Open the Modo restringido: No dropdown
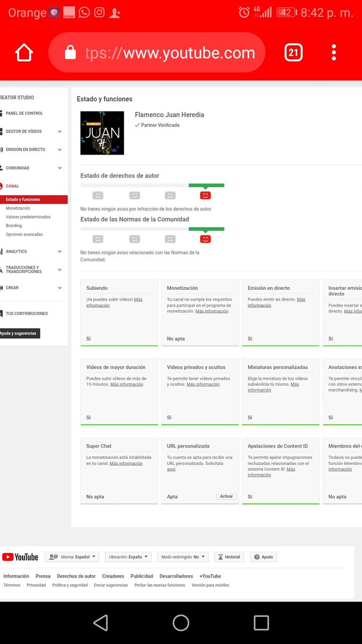362x644 pixels. pos(183,557)
